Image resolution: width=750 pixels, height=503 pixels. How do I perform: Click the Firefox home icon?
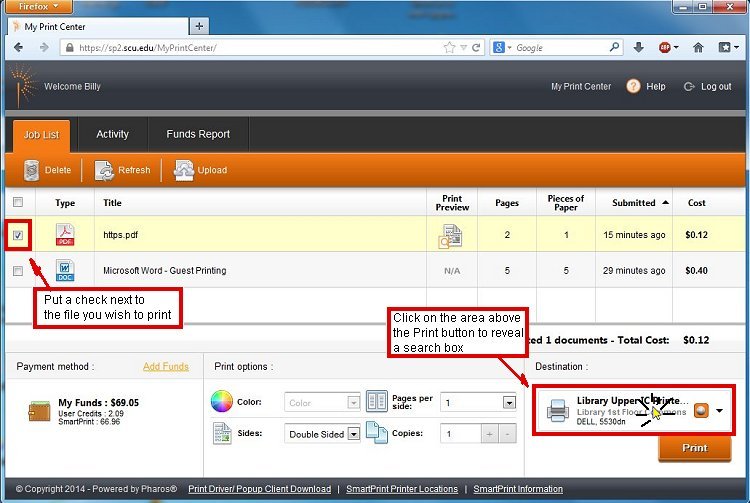[698, 47]
